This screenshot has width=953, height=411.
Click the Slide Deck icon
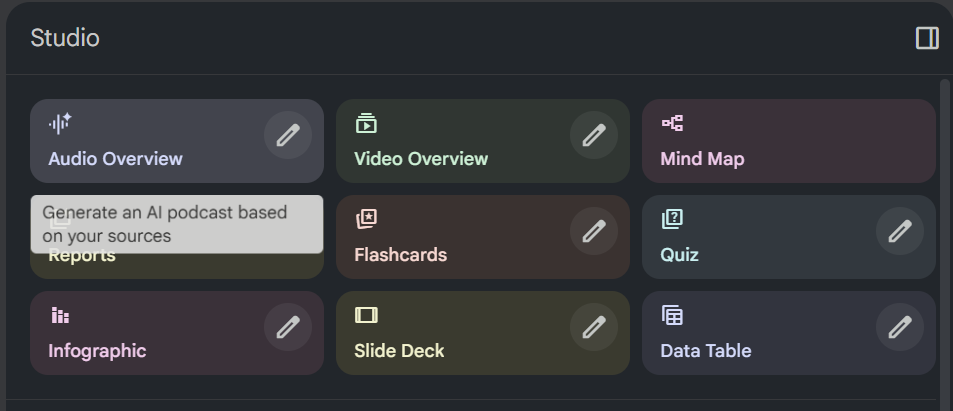click(366, 316)
